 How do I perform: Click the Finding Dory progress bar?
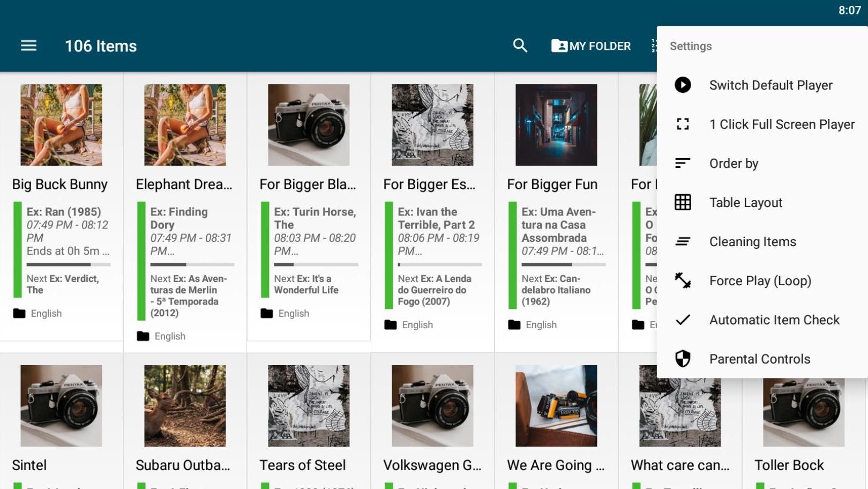tap(192, 264)
